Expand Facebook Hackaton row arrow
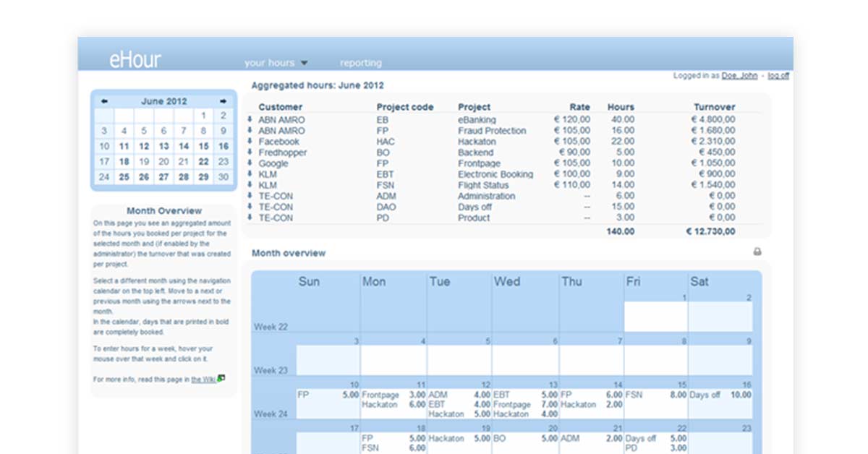 [x=250, y=141]
